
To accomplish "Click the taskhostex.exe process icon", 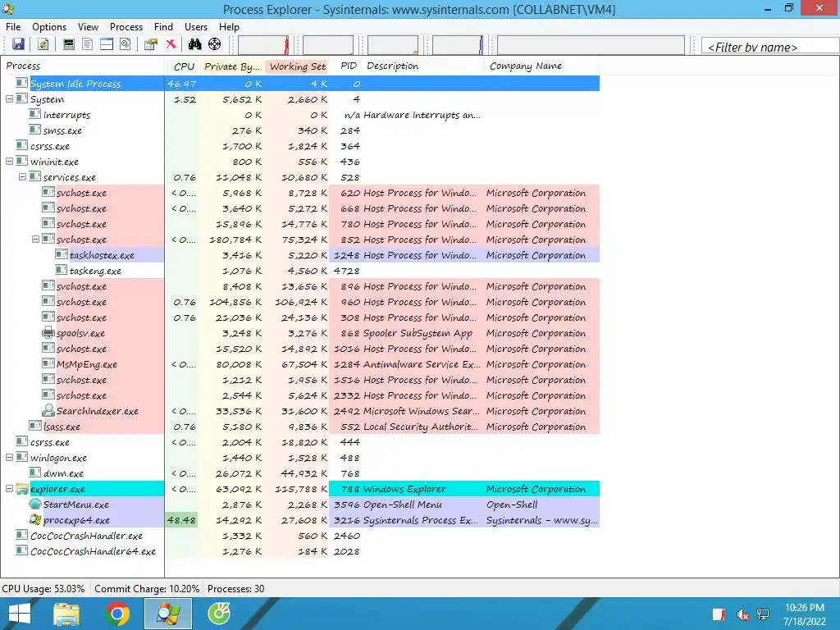I will [62, 255].
